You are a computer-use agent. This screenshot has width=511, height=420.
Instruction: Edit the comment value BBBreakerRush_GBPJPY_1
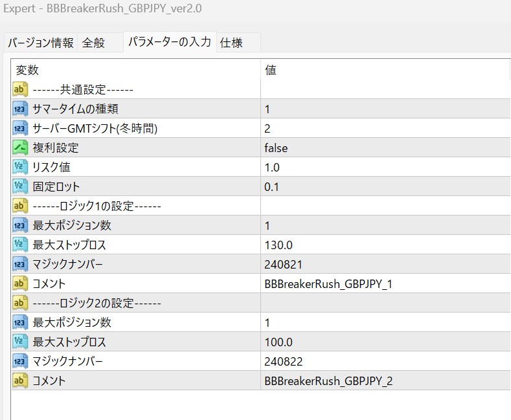[x=385, y=283]
